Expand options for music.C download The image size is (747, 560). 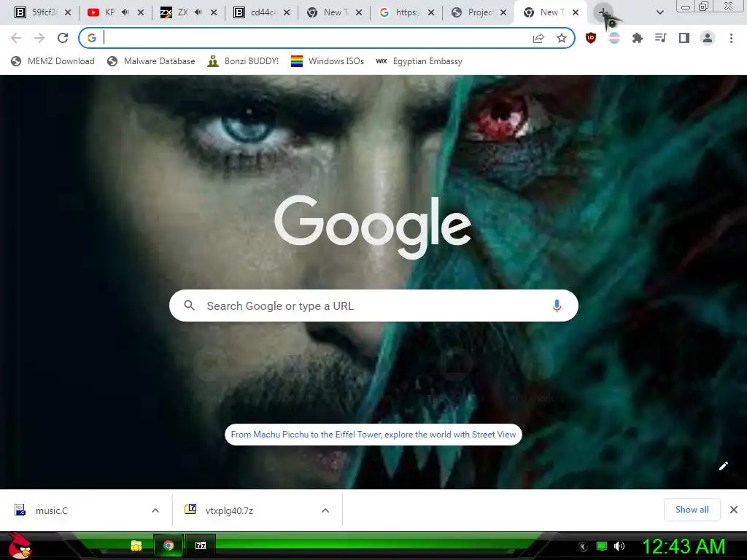pyautogui.click(x=155, y=510)
